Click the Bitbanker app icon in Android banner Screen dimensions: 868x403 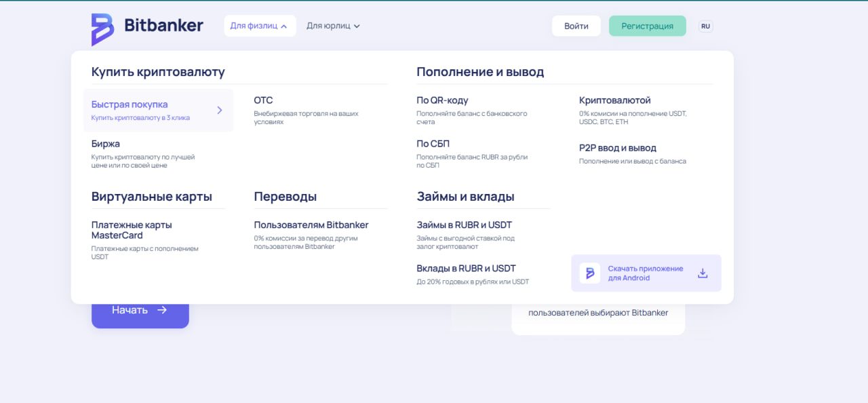(589, 273)
